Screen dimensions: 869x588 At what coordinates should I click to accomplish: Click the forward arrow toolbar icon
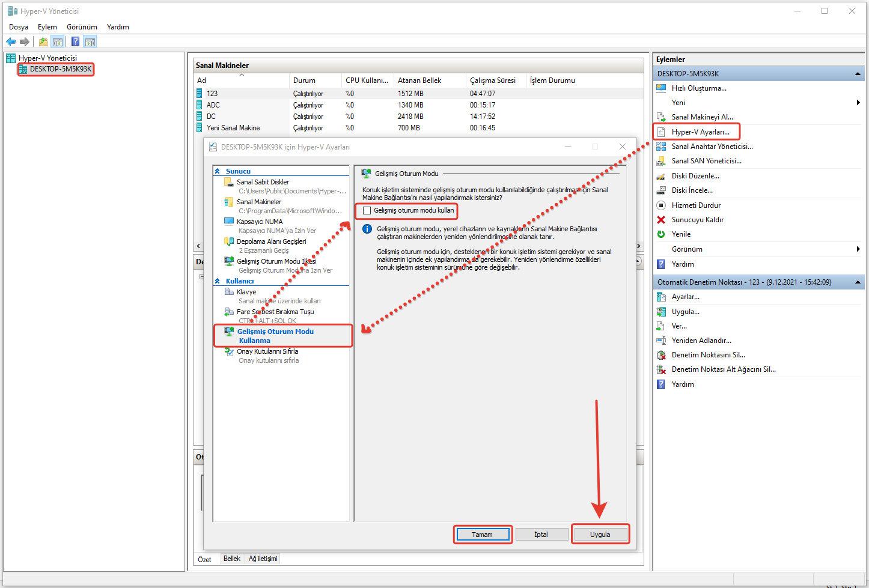click(x=25, y=42)
